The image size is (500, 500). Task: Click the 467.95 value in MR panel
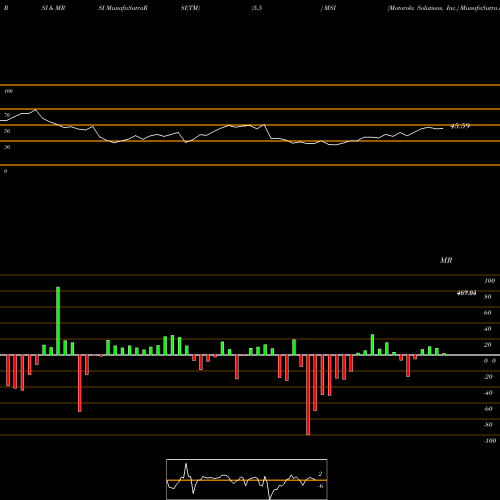point(466,293)
